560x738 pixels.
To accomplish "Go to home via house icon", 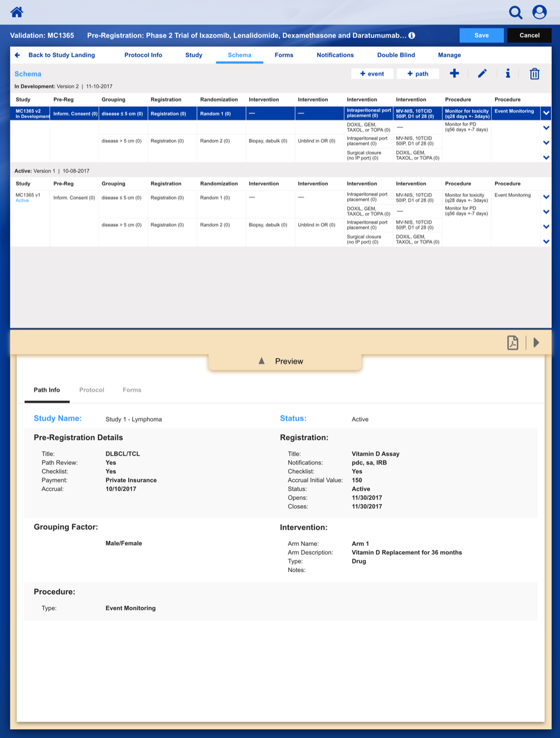I will tap(17, 12).
